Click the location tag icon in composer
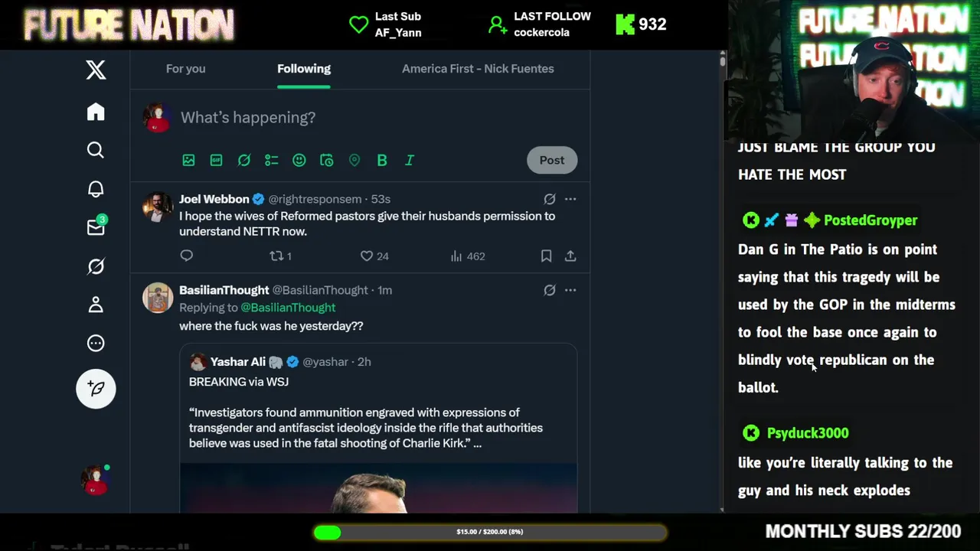Viewport: 980px width, 551px height. click(354, 160)
